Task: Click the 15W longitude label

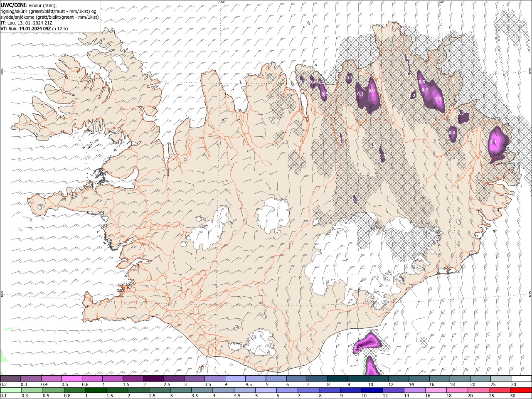Action: point(440,2)
